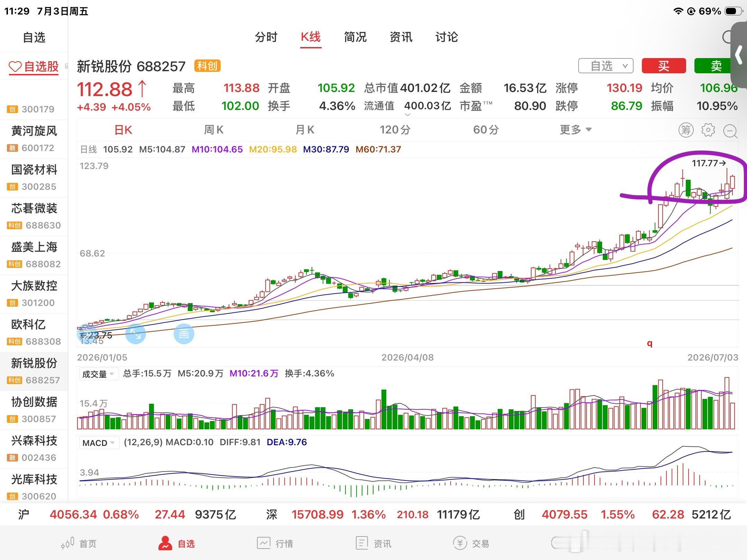Tap the red q marker on chart
The image size is (747, 560).
(x=649, y=344)
